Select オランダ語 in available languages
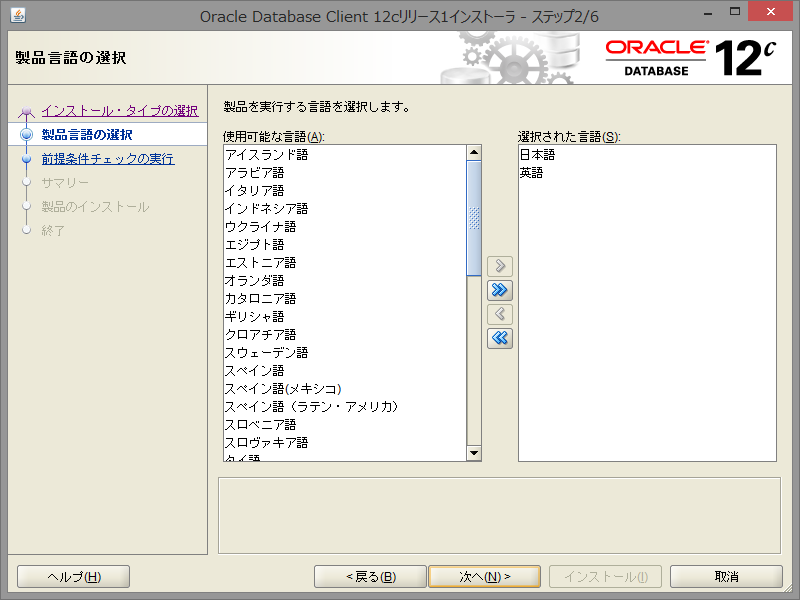800x600 pixels. click(345, 281)
